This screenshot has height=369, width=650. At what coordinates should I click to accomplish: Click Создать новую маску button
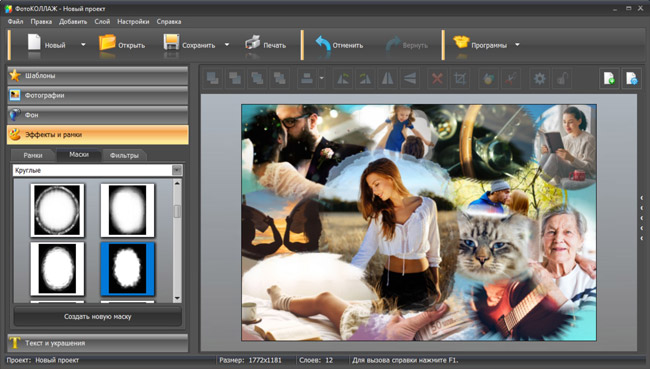coord(98,316)
